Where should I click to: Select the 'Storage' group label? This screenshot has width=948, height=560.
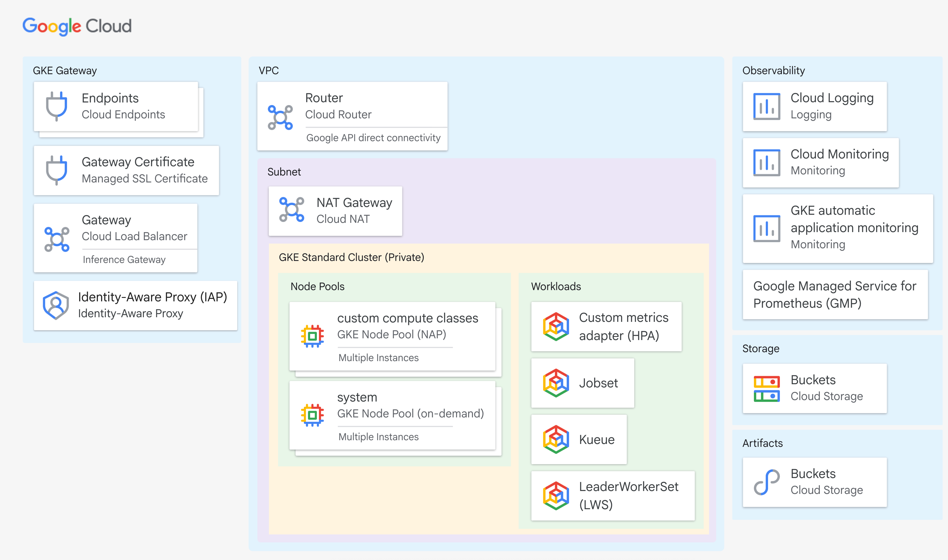pyautogui.click(x=760, y=348)
